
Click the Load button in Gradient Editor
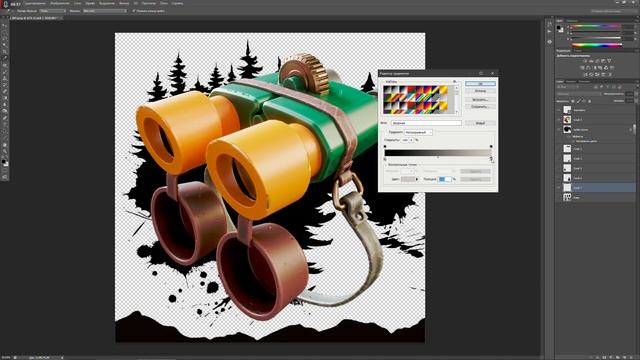coord(480,100)
